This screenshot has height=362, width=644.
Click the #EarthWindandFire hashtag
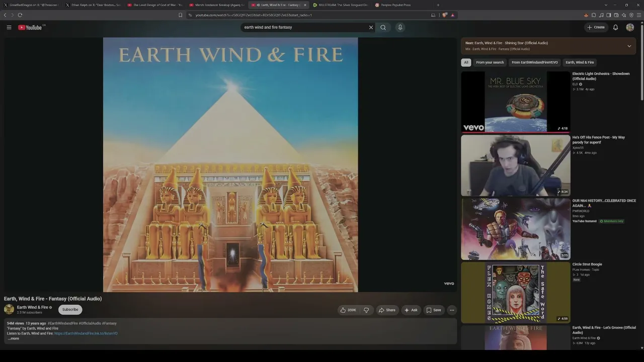click(x=63, y=323)
